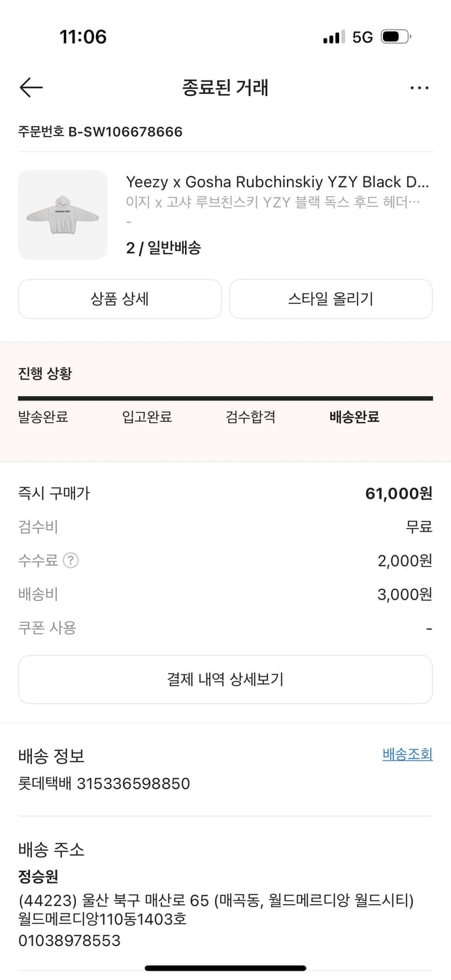Tap the phone number 01038978553
Image resolution: width=451 pixels, height=980 pixels.
point(69,940)
